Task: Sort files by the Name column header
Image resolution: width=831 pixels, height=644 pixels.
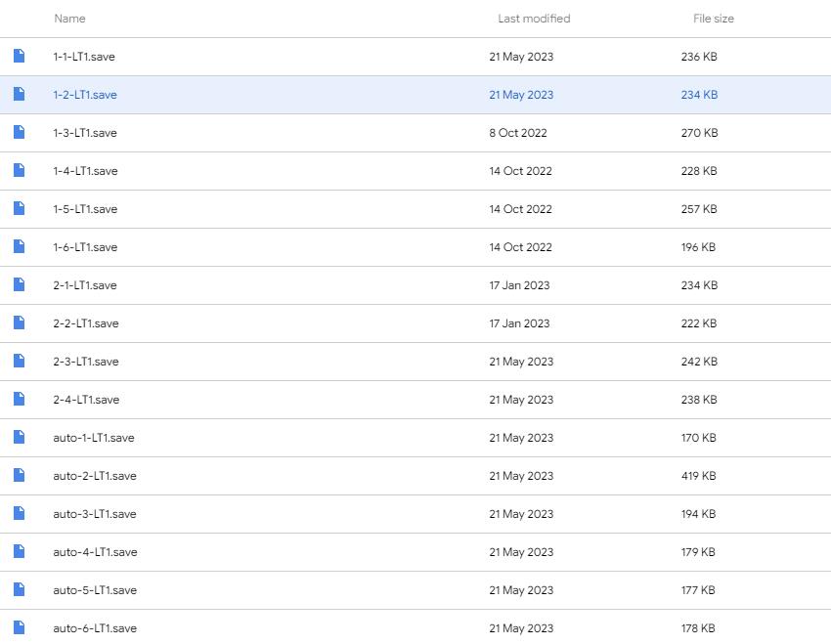Action: pyautogui.click(x=69, y=19)
